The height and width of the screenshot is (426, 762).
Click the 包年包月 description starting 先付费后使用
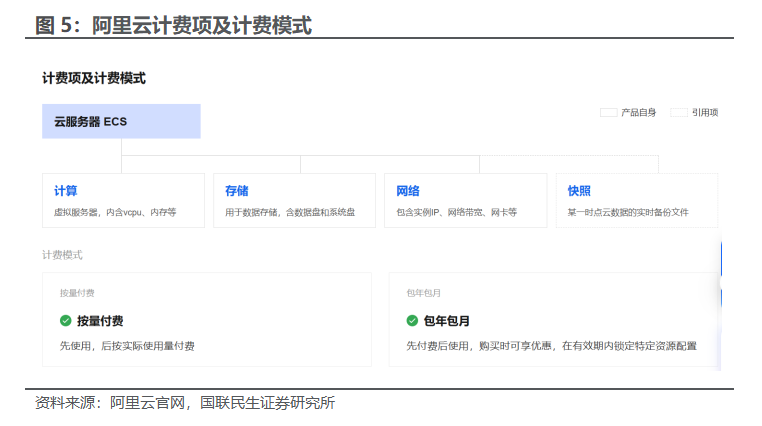(x=552, y=346)
